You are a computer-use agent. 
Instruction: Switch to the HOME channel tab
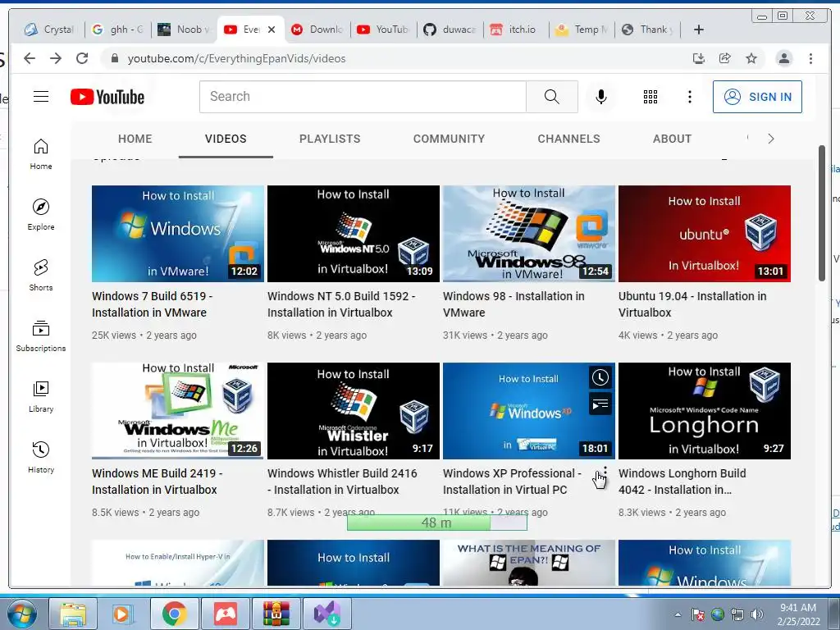(x=135, y=139)
